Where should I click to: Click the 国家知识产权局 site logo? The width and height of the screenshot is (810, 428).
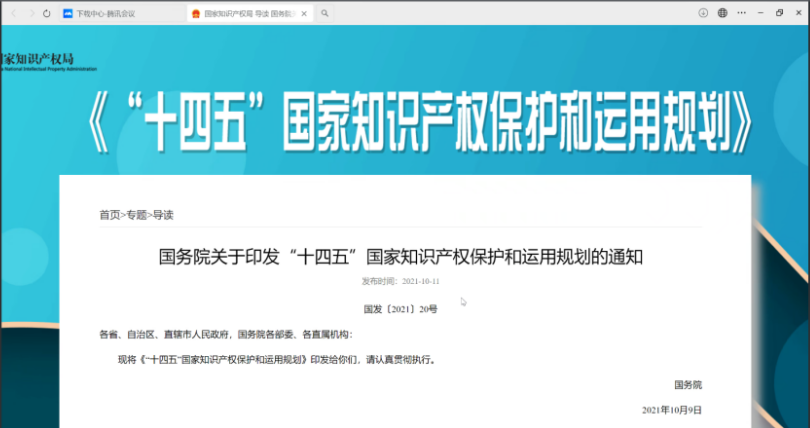tap(38, 63)
